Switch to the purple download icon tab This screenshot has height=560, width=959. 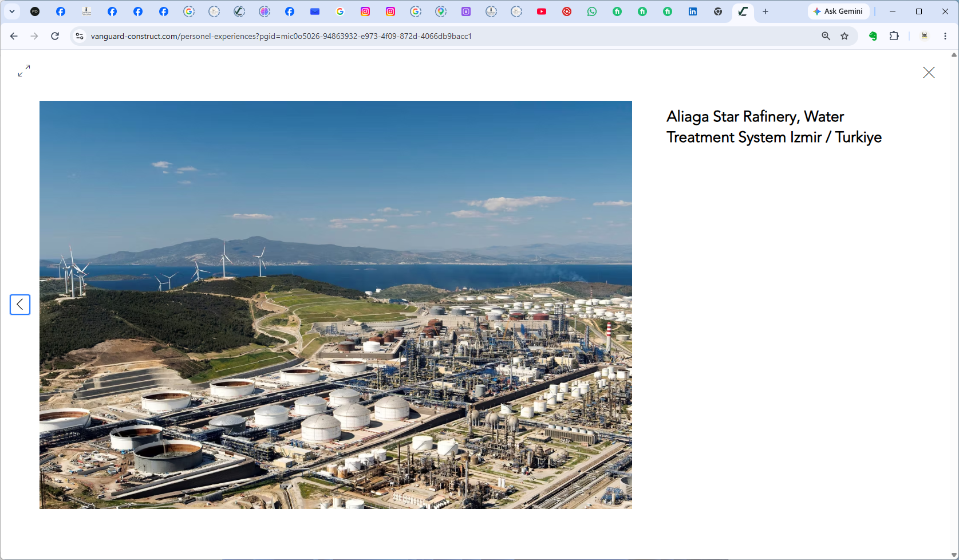tap(466, 11)
